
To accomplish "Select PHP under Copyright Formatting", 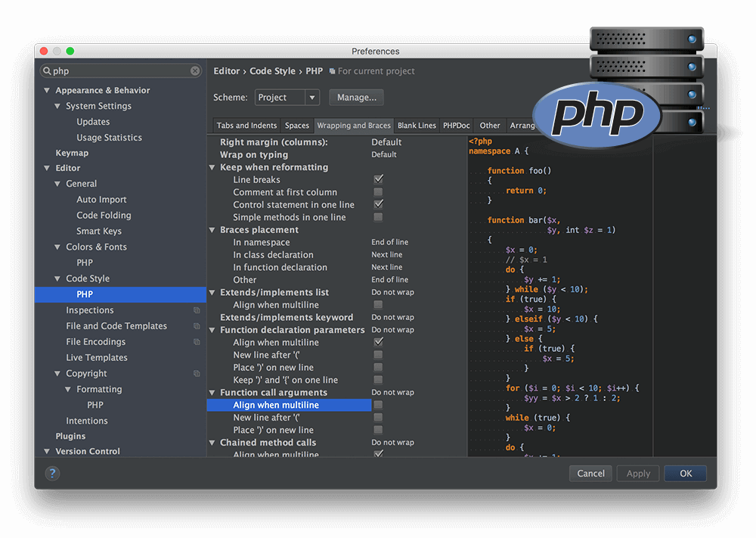I will (95, 405).
